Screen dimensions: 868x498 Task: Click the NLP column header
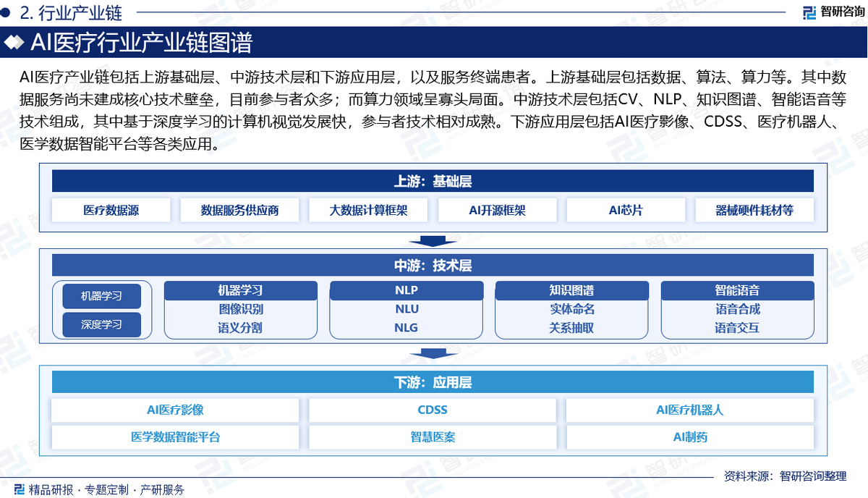tap(407, 290)
